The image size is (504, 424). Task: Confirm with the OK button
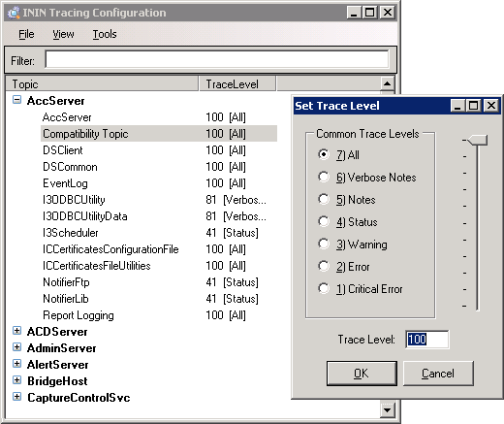coord(362,374)
